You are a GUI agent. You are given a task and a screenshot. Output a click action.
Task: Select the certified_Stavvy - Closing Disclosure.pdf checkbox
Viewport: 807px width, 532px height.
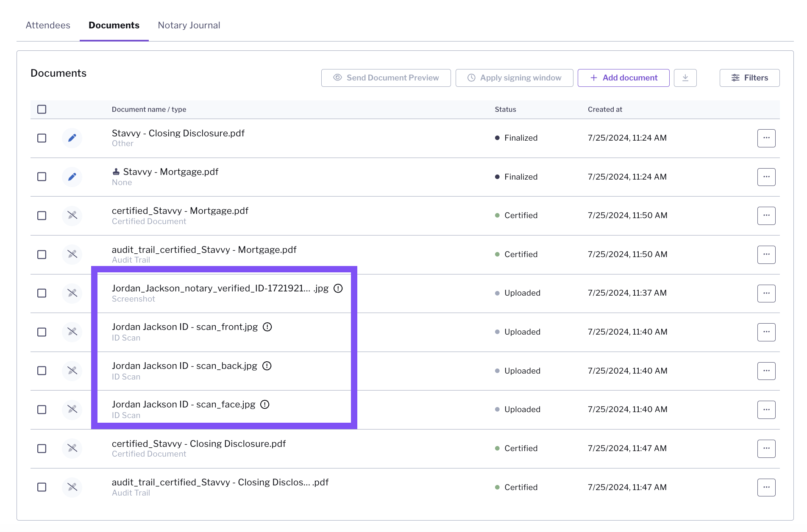pyautogui.click(x=42, y=449)
